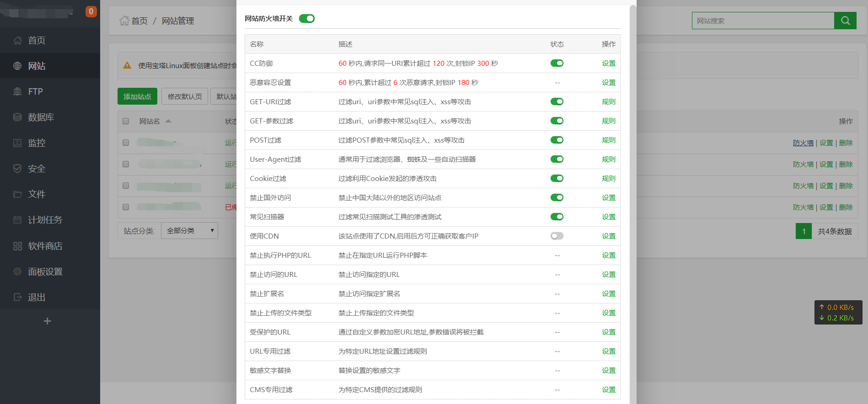The image size is (868, 404).
Task: Open 设置 for CC防御
Action: click(x=609, y=63)
